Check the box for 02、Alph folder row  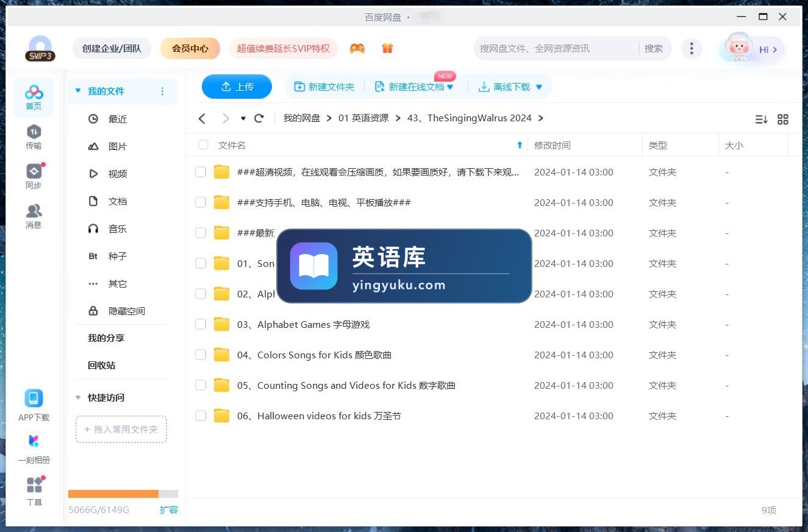coord(201,294)
